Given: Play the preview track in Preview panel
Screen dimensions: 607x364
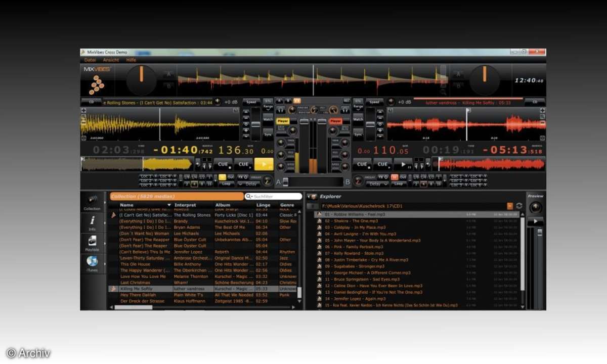Looking at the screenshot, I should coord(536,221).
